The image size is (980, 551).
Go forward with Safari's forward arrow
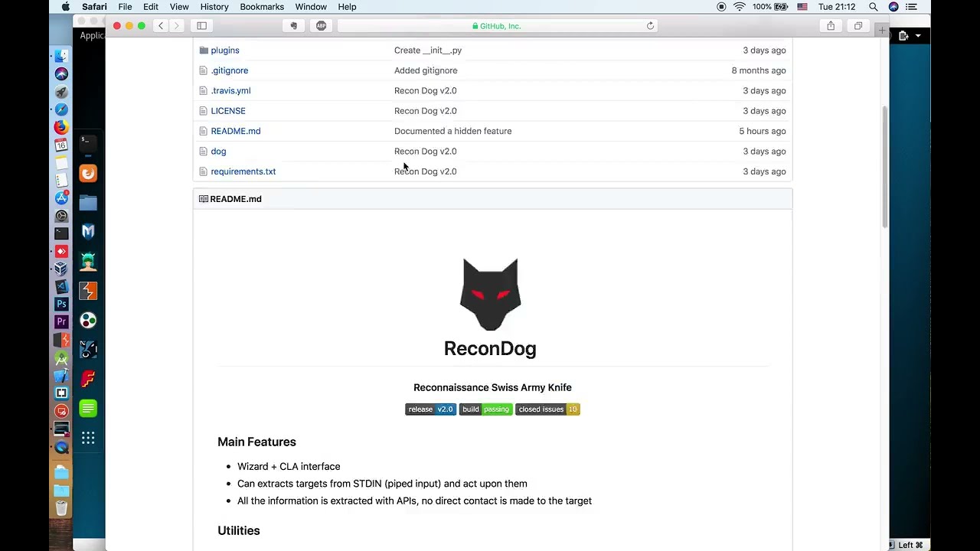(177, 26)
